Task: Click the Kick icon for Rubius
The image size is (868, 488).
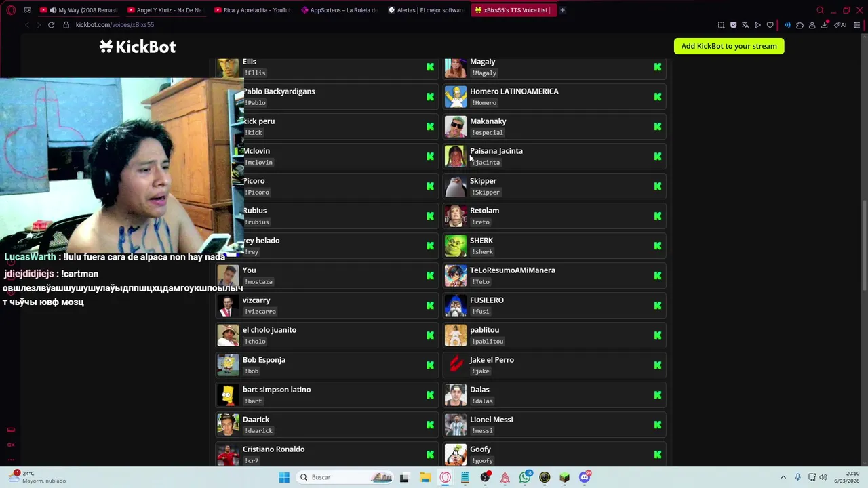Action: [430, 216]
